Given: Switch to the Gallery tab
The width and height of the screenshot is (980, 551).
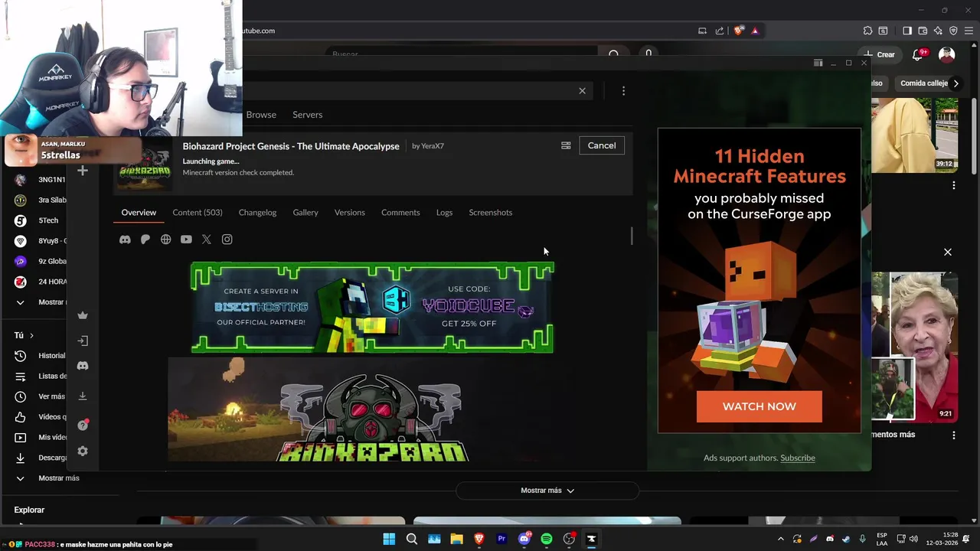Looking at the screenshot, I should (x=305, y=213).
